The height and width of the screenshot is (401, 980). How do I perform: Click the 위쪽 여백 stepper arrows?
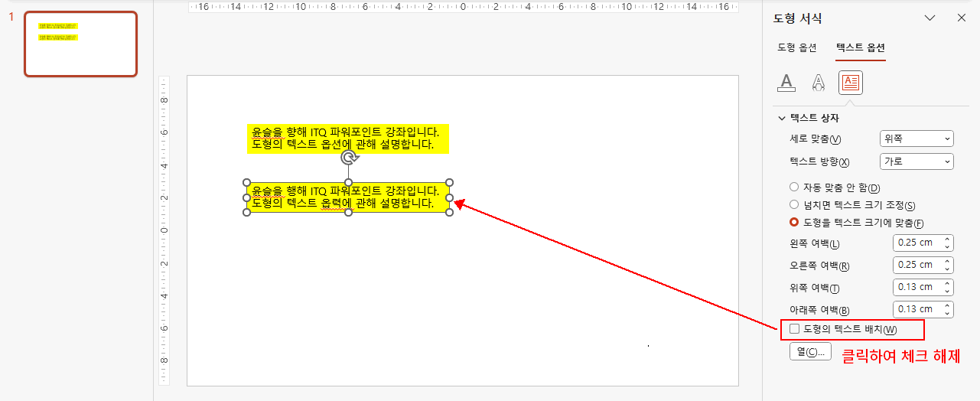tap(948, 287)
